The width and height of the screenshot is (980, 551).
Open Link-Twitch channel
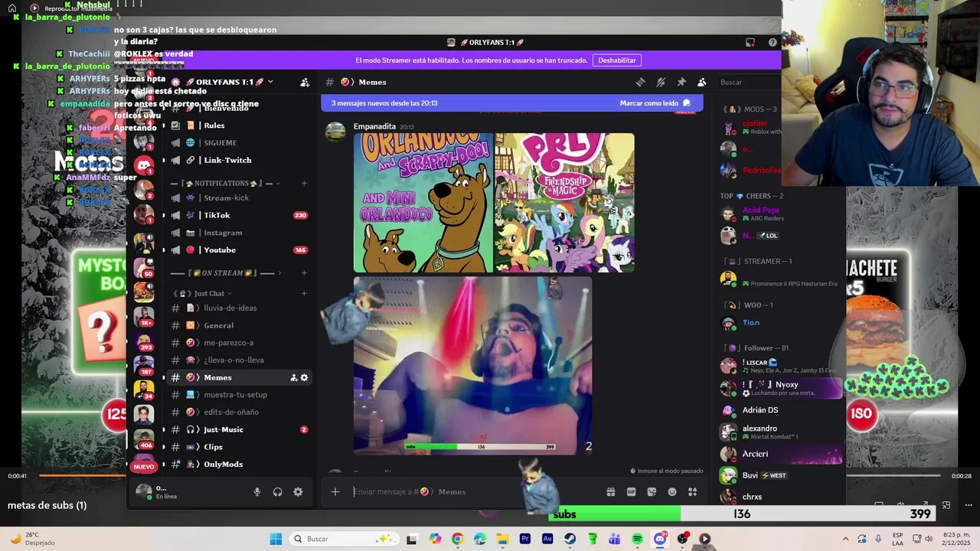(x=239, y=160)
